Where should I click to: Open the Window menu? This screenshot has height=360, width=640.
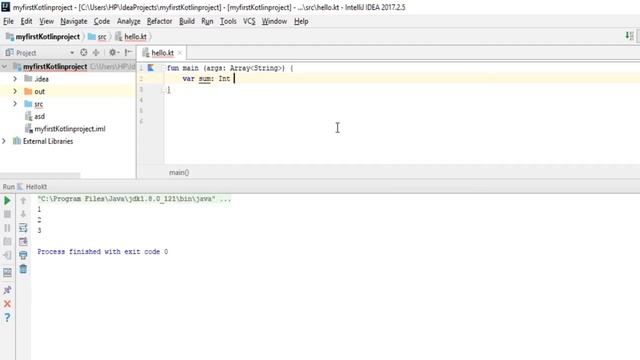[x=274, y=21]
